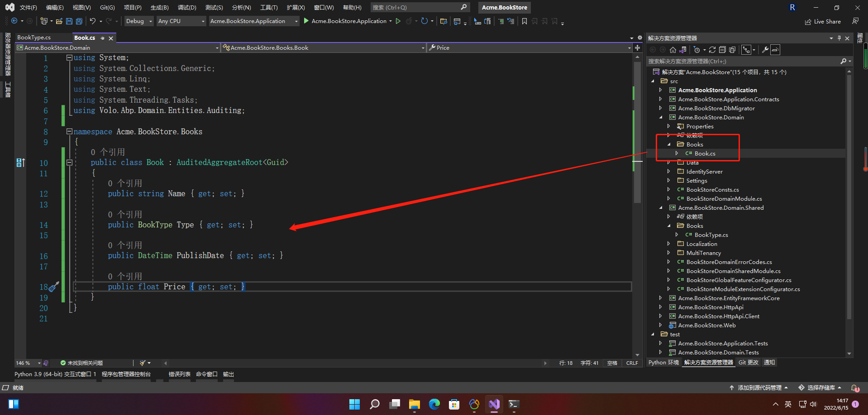Click 选择存储库 in the status bar
Viewport: 868px width, 415px height.
coord(820,388)
